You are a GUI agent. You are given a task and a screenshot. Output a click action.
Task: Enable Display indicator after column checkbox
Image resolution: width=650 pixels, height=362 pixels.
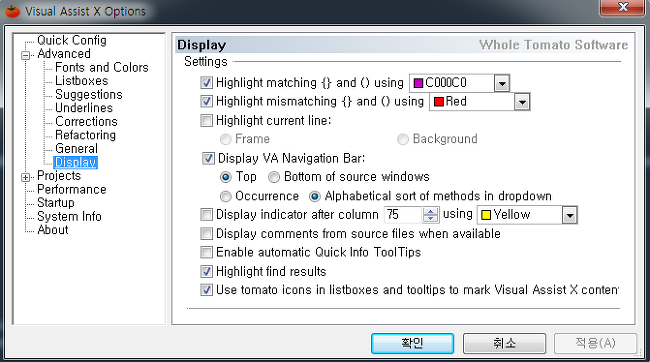(206, 215)
